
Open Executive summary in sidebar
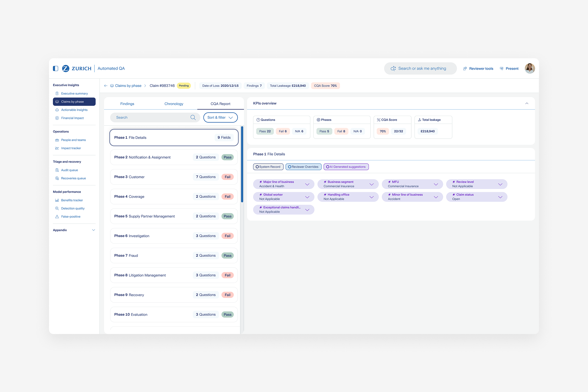(74, 93)
